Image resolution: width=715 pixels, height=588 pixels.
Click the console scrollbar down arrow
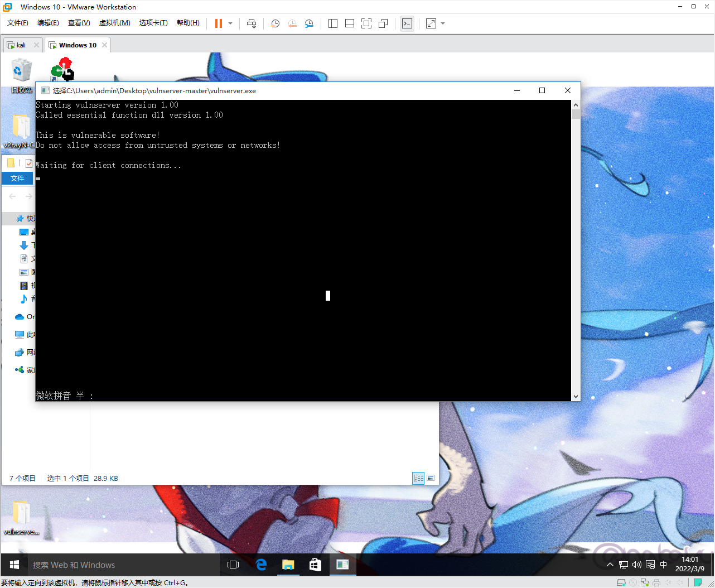point(576,397)
